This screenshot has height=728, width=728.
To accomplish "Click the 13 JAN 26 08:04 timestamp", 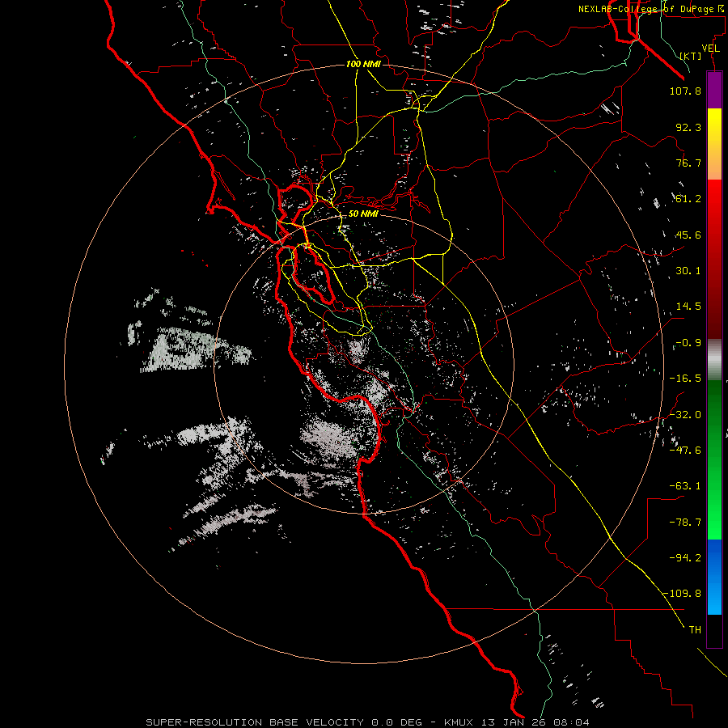I will point(535,722).
